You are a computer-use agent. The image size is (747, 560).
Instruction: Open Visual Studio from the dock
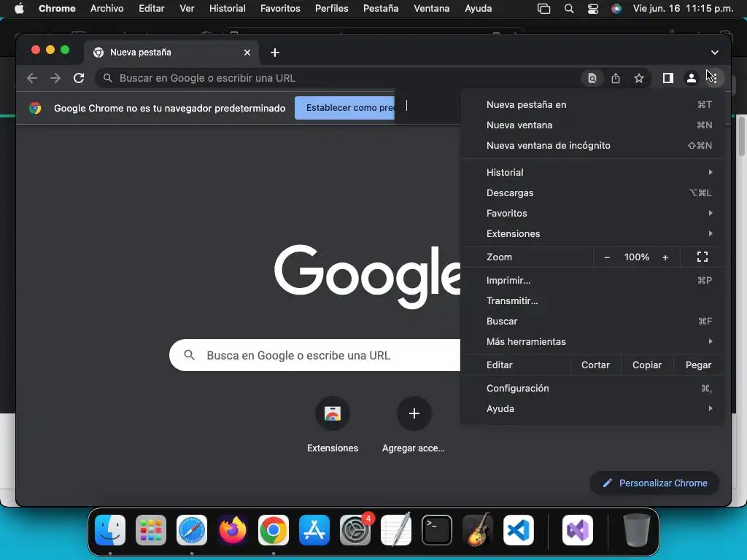[578, 530]
